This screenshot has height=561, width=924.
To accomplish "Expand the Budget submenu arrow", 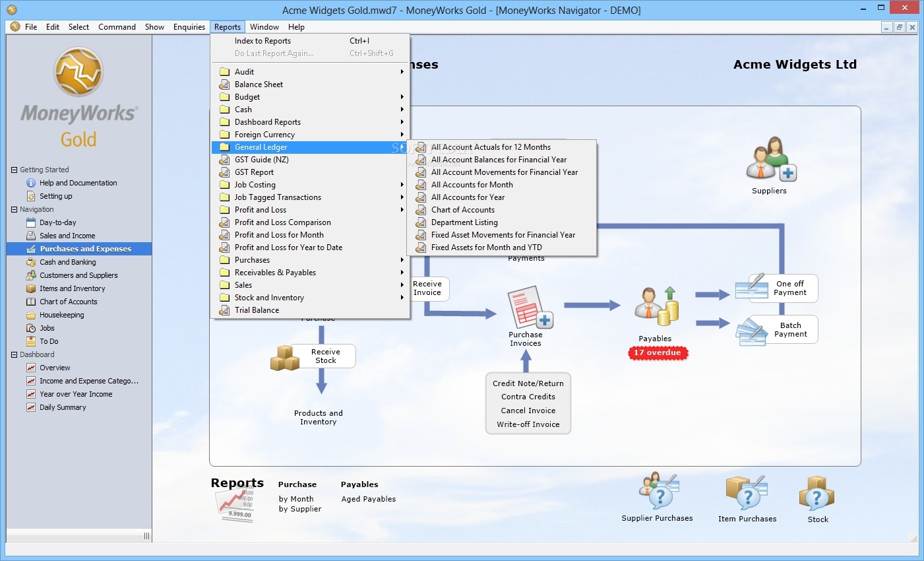I will pos(402,97).
